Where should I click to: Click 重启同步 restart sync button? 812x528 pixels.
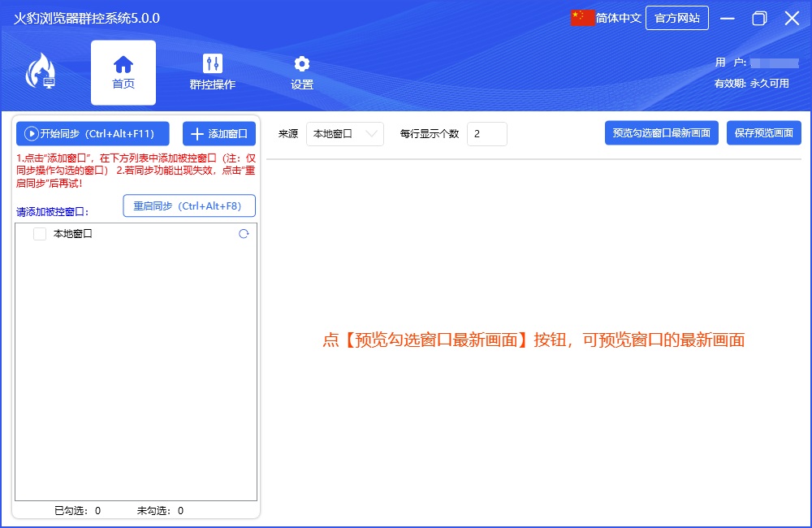tap(188, 206)
